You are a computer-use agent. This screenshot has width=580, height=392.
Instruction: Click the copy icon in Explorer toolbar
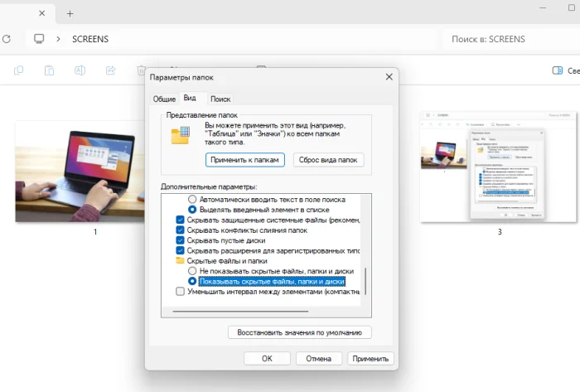pyautogui.click(x=18, y=70)
